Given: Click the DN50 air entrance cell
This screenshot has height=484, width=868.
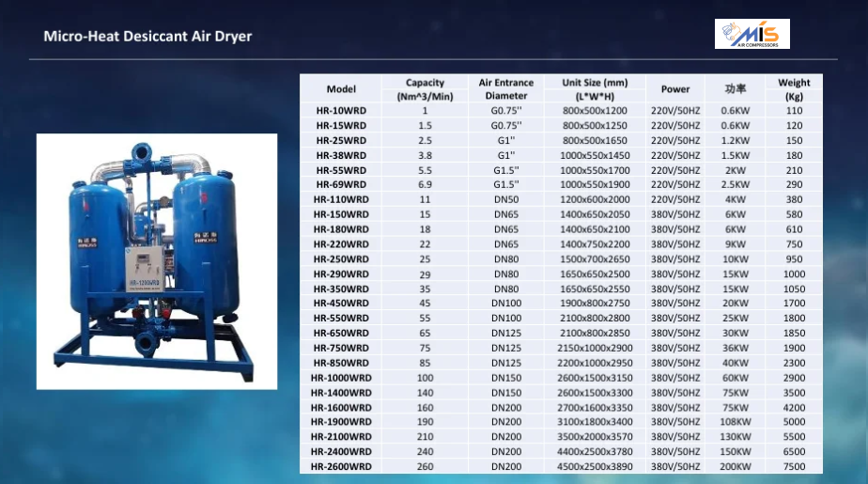Looking at the screenshot, I should click(506, 199).
